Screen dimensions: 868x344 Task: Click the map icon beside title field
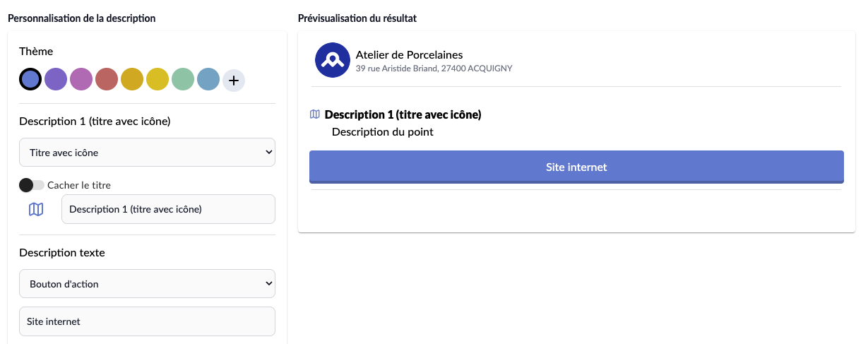[x=36, y=209]
